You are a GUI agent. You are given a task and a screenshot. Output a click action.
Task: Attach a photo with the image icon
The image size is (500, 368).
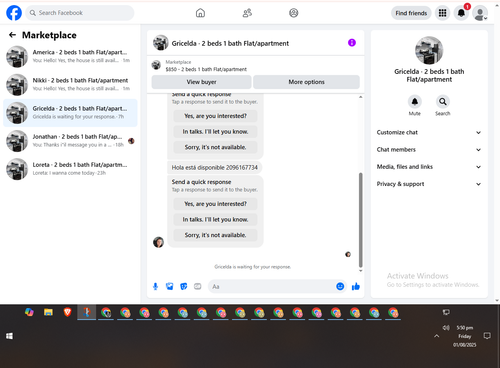point(170,286)
